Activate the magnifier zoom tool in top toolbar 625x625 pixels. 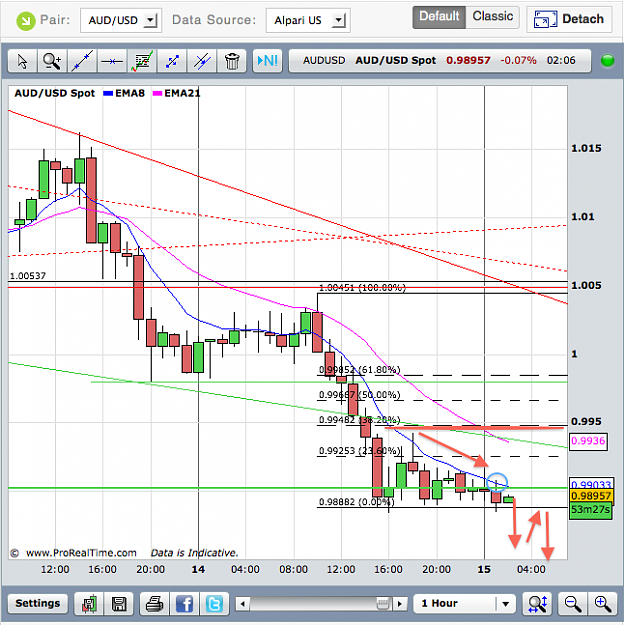click(52, 61)
